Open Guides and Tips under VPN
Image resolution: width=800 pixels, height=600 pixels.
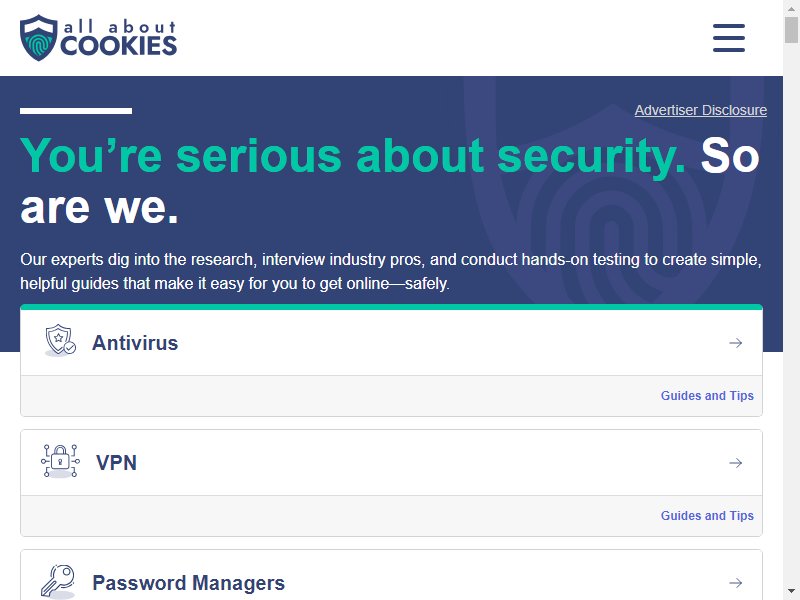(707, 515)
